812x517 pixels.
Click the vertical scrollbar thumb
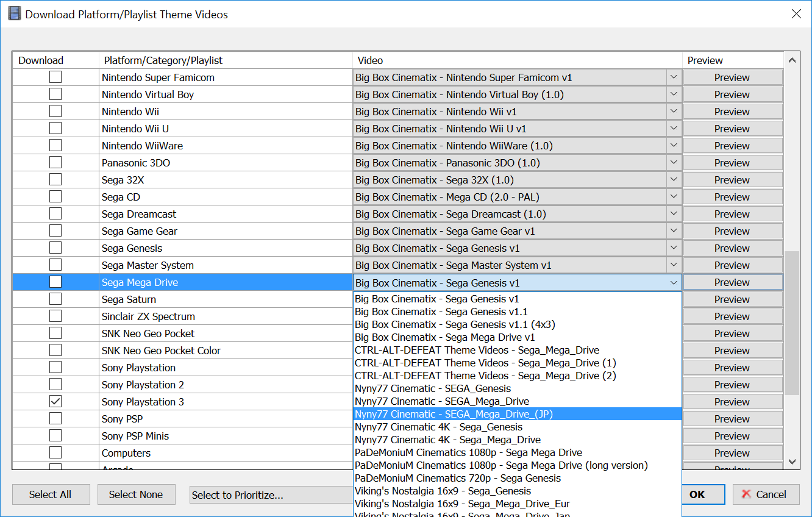[792, 323]
